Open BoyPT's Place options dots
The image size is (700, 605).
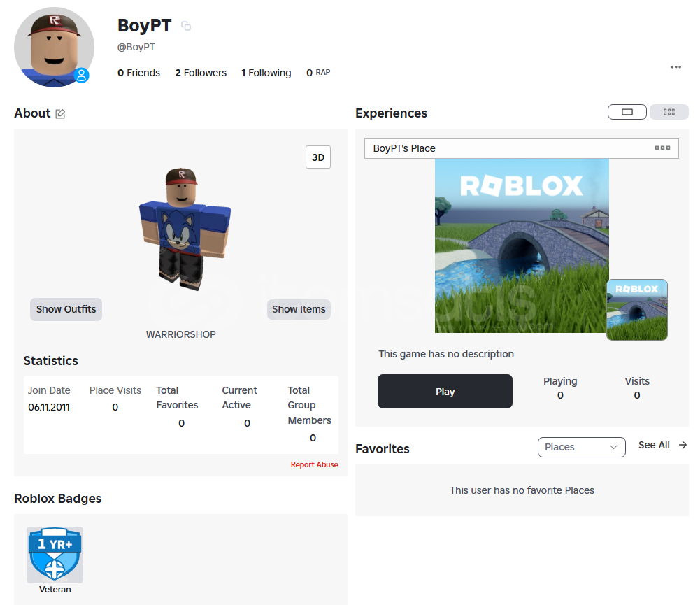point(662,148)
